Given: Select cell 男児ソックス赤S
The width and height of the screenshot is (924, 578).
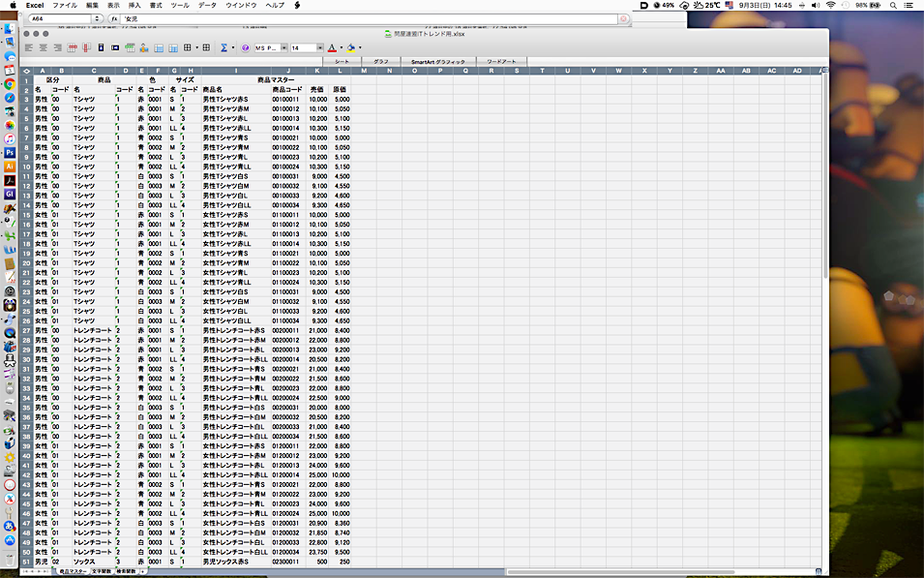Looking at the screenshot, I should (x=236, y=562).
